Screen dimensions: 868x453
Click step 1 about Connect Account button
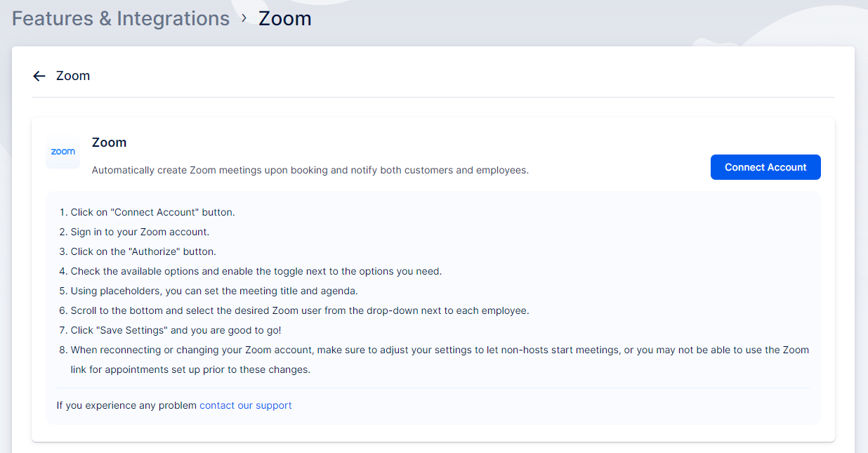[152, 212]
